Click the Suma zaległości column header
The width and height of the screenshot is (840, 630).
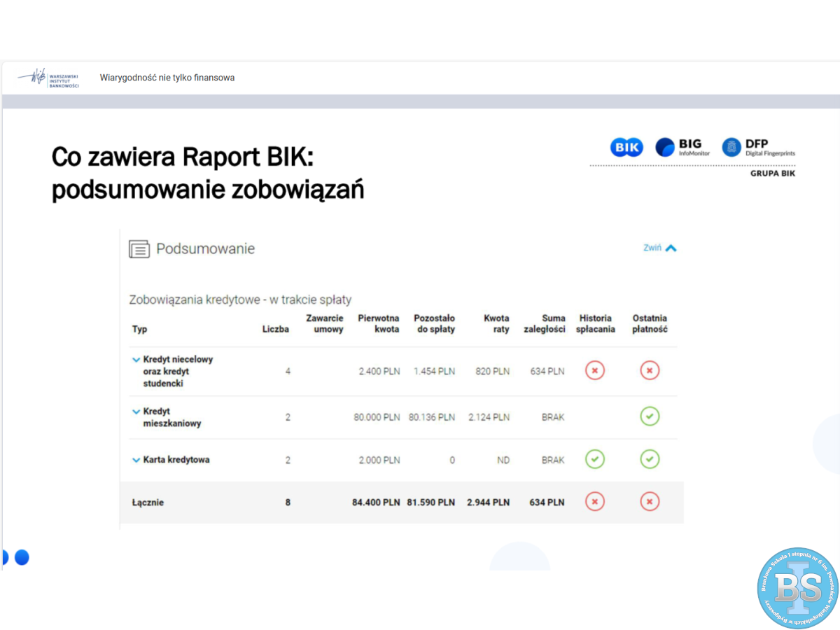pos(545,323)
